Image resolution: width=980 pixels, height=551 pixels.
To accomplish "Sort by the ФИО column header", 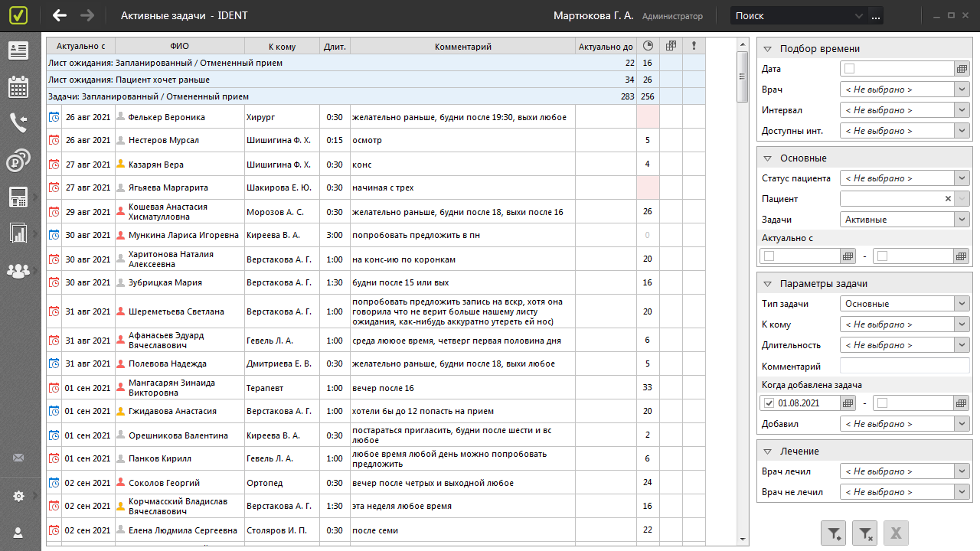I will (180, 46).
